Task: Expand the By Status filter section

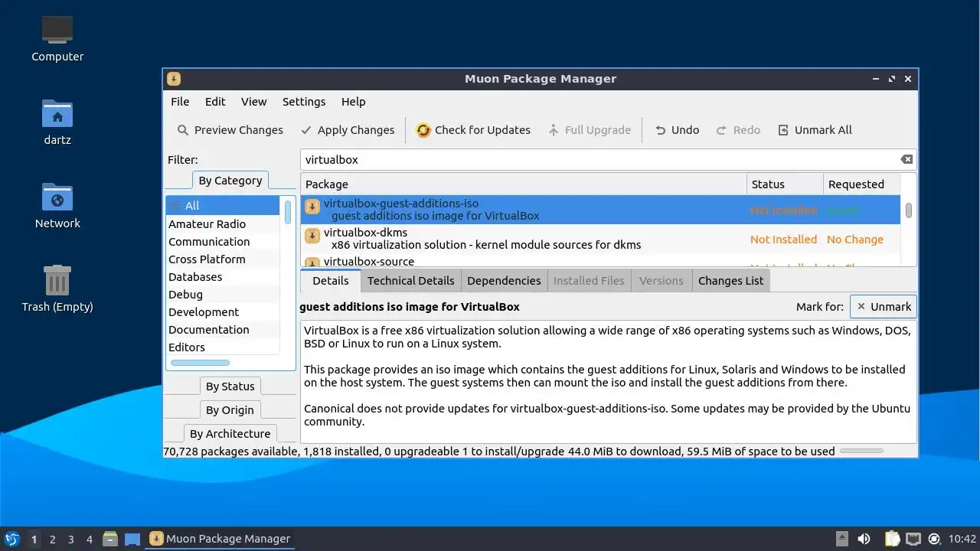Action: tap(230, 386)
